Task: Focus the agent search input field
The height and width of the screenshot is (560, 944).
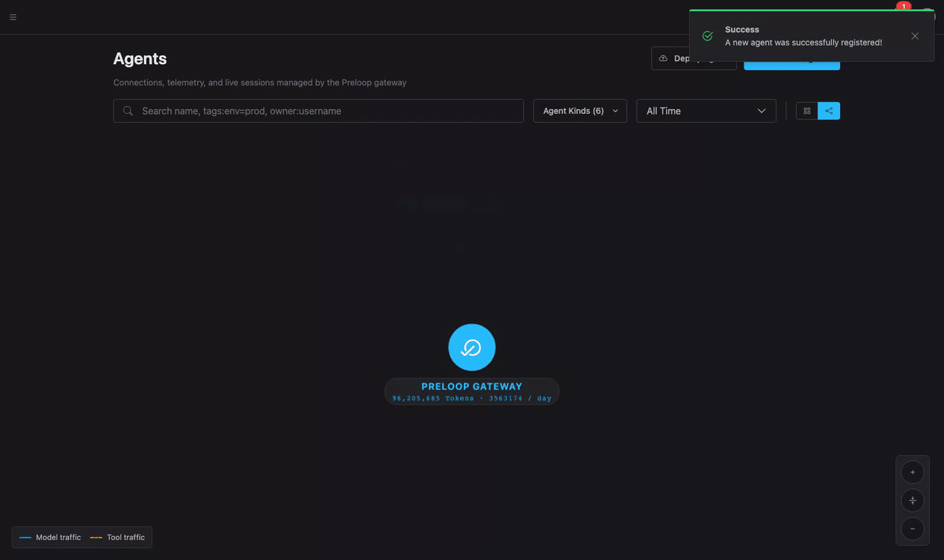Action: [x=318, y=111]
